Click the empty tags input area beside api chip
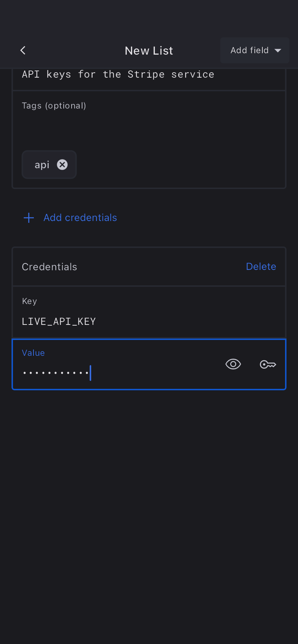This screenshot has height=644, width=298. click(180, 165)
